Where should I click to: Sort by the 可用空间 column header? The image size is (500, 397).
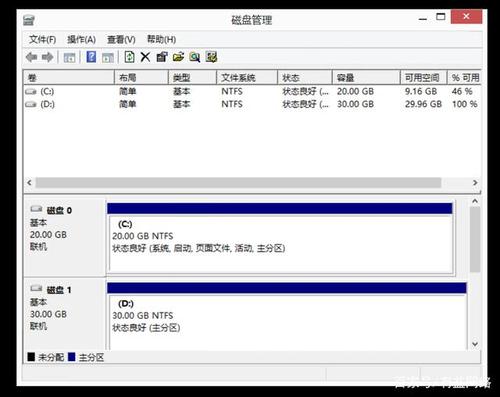click(x=423, y=78)
